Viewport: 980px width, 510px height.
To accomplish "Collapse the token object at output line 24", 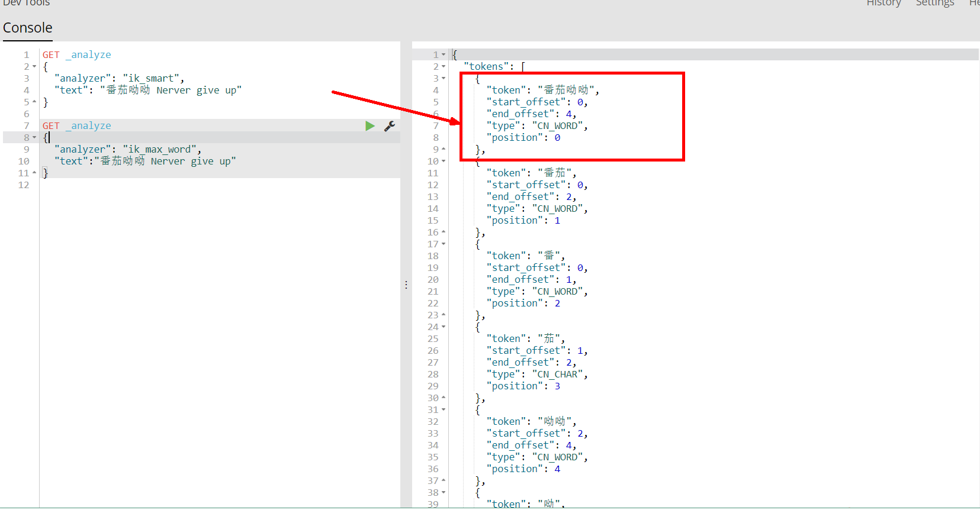I will point(444,327).
